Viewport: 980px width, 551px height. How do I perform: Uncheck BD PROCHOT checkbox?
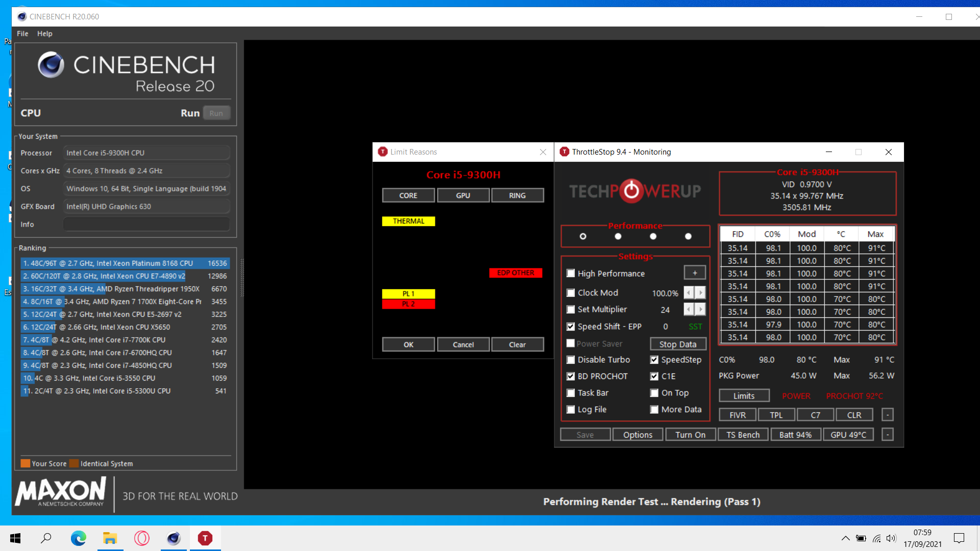571,377
